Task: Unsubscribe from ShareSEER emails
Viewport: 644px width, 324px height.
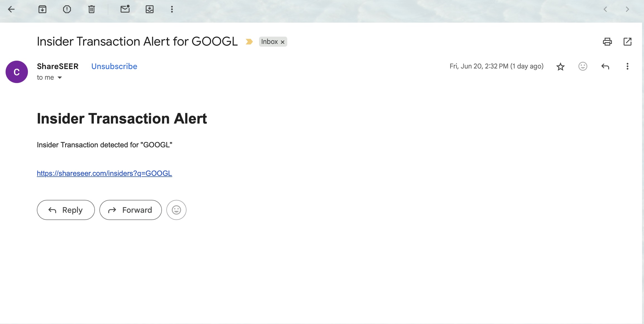Action: click(114, 66)
